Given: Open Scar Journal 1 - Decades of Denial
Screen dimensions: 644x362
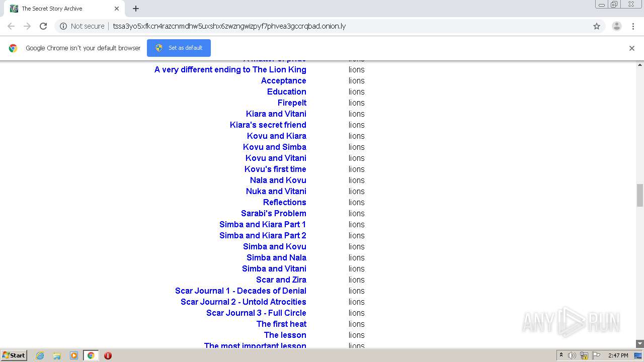Looking at the screenshot, I should pyautogui.click(x=240, y=291).
